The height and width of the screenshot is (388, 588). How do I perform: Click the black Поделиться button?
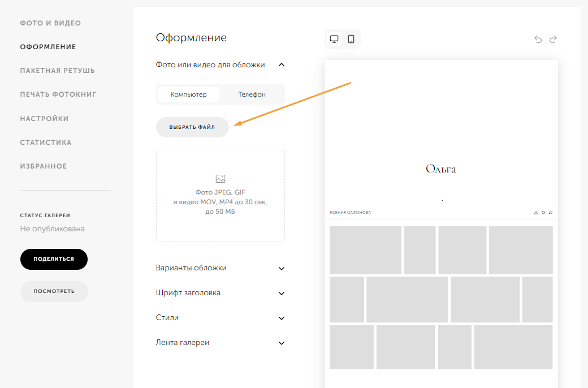point(54,259)
